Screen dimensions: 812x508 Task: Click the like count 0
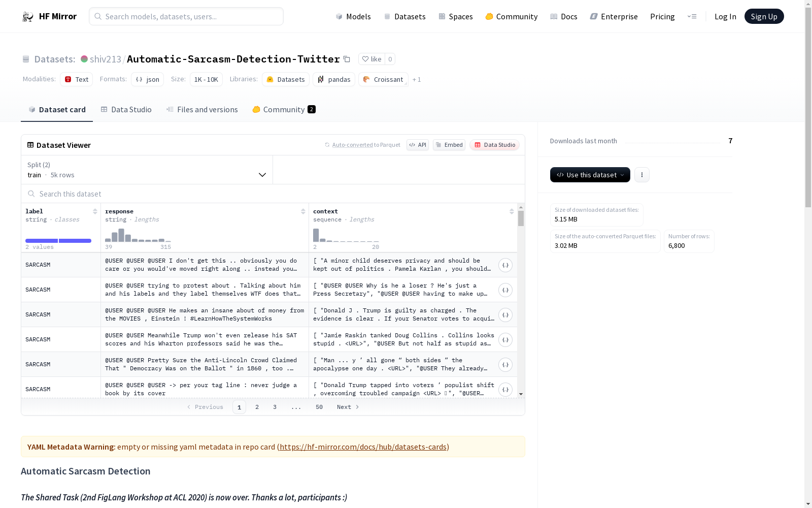(390, 59)
